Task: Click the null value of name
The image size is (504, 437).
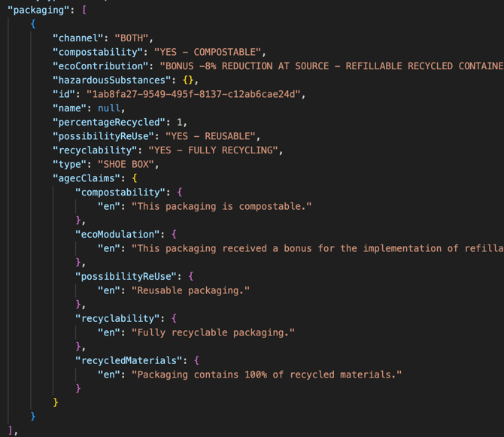Action: (110, 108)
